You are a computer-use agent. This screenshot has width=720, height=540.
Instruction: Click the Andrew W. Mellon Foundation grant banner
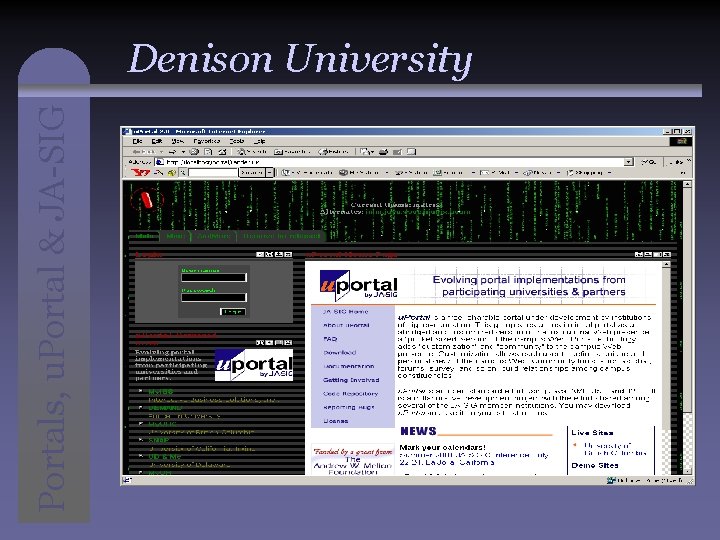[x=353, y=461]
